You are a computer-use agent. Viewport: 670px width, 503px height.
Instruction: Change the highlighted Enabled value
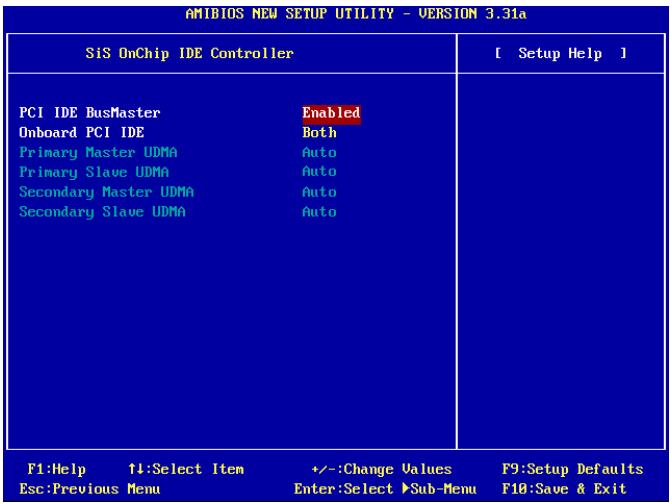[x=331, y=113]
